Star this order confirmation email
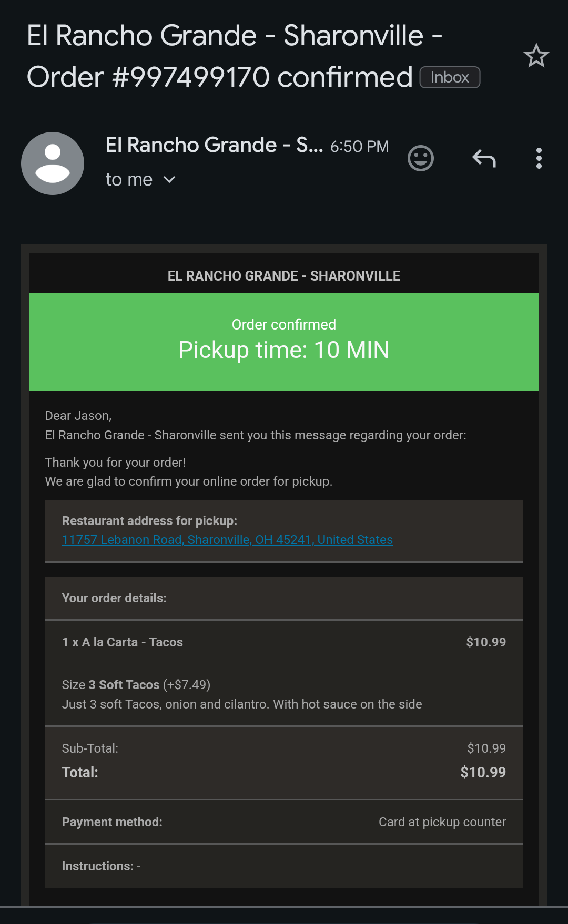This screenshot has width=568, height=924. tap(536, 56)
